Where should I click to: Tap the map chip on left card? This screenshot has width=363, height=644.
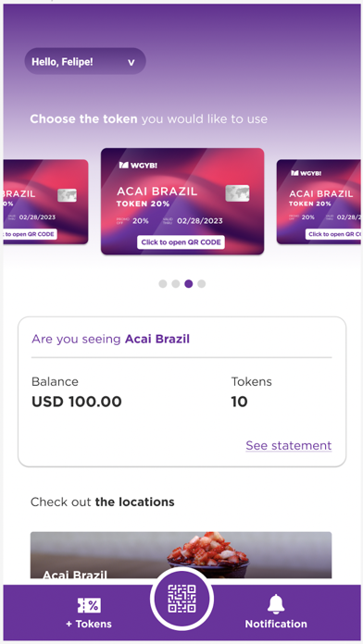click(x=67, y=195)
